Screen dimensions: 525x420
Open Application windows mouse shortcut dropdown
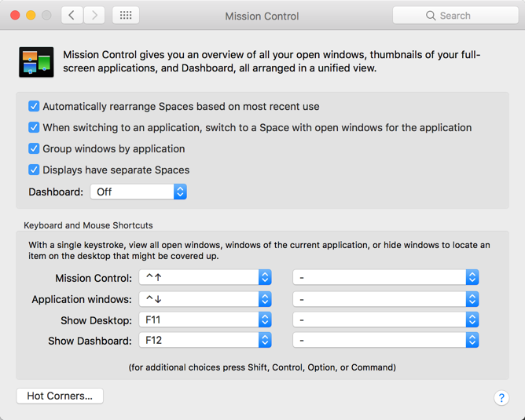pos(385,299)
